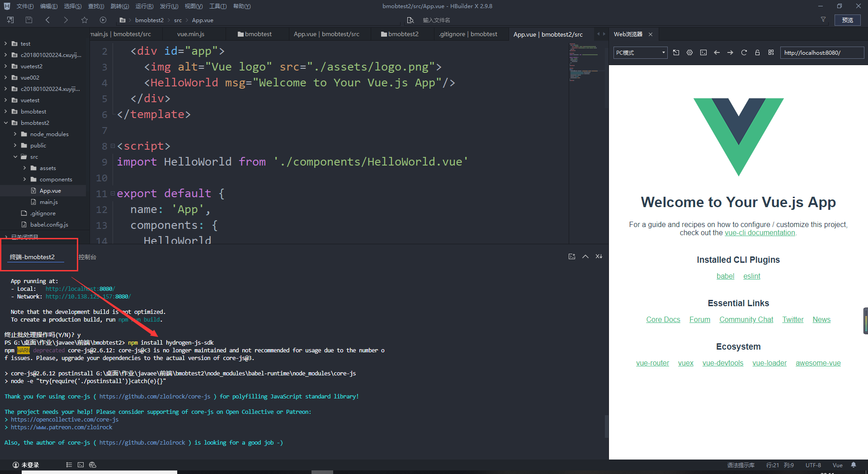
Task: Run project via the circled play icon
Action: click(x=103, y=20)
